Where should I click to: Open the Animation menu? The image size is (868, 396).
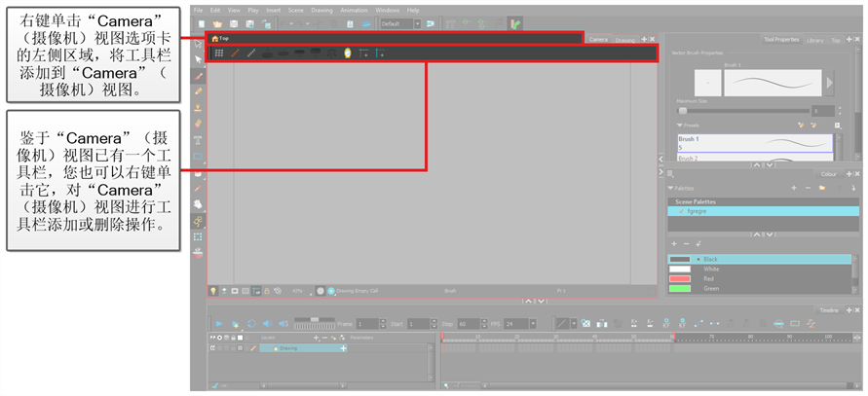click(x=354, y=9)
